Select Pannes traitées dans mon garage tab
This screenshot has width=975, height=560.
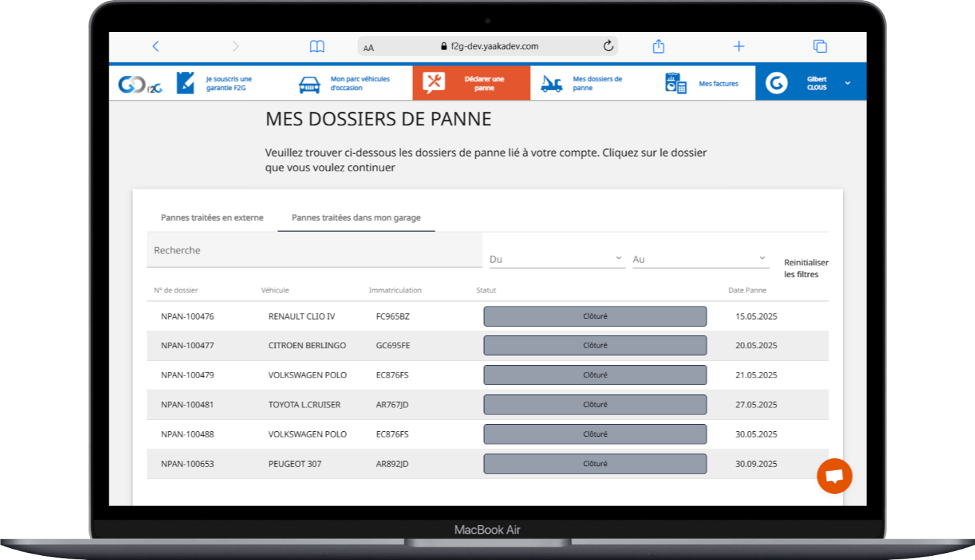(356, 218)
